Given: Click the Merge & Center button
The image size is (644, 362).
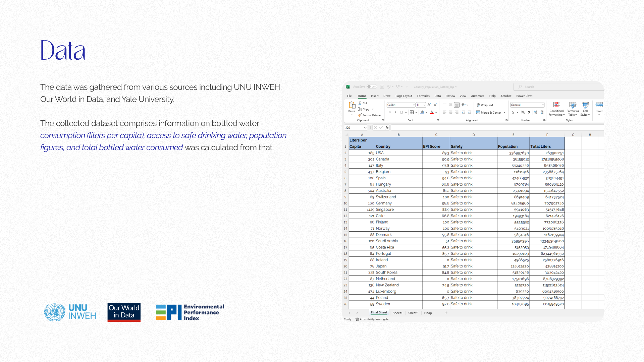Looking at the screenshot, I should point(488,113).
